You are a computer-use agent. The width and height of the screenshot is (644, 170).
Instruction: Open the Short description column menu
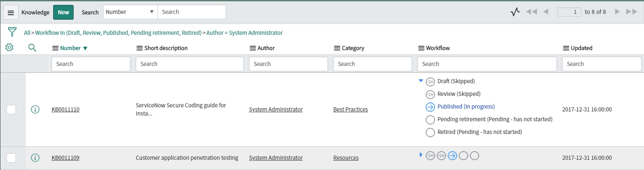[x=139, y=48]
